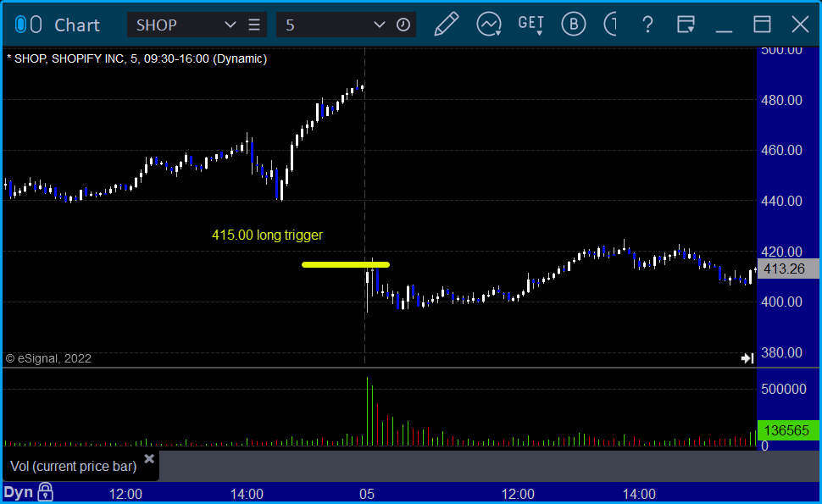Open the symbol list menu icon

[x=254, y=25]
